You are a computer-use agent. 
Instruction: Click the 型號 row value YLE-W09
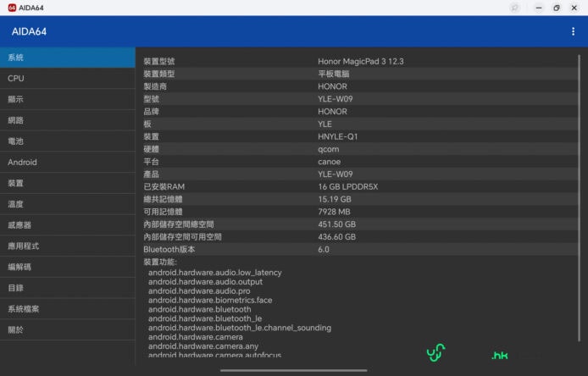336,99
